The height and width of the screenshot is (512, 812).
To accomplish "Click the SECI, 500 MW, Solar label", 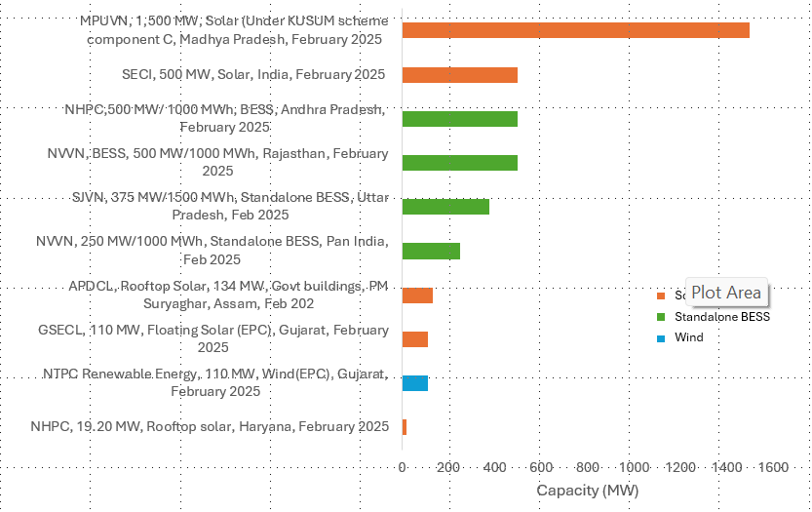I will coord(253,75).
